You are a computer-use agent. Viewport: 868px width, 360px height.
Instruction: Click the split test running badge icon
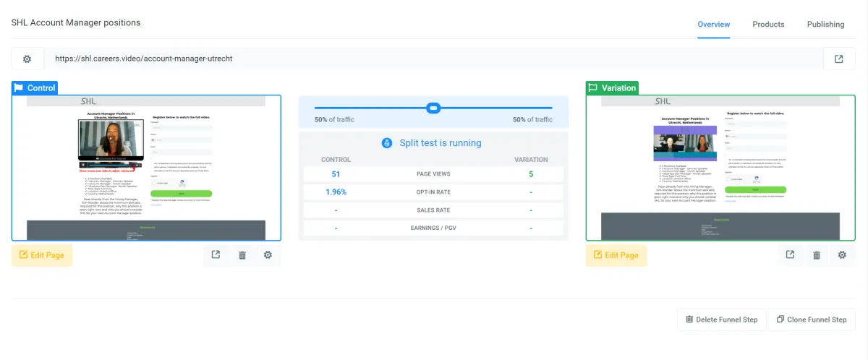pyautogui.click(x=387, y=143)
